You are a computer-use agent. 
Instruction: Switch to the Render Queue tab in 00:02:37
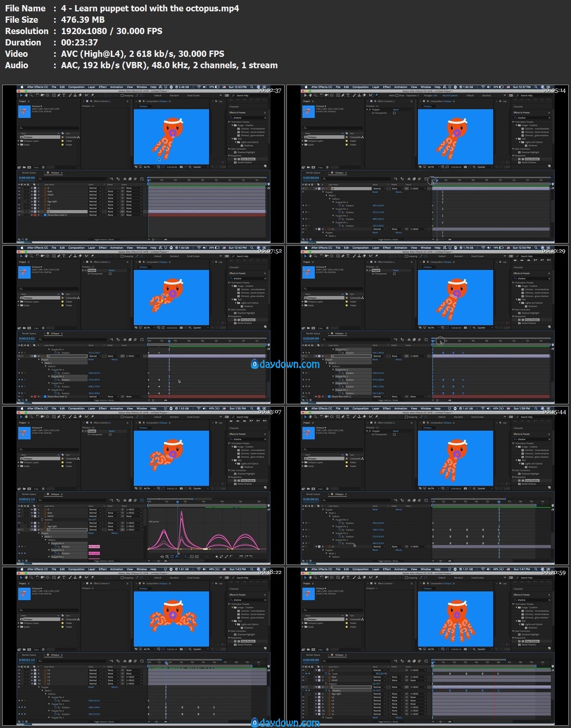click(29, 172)
